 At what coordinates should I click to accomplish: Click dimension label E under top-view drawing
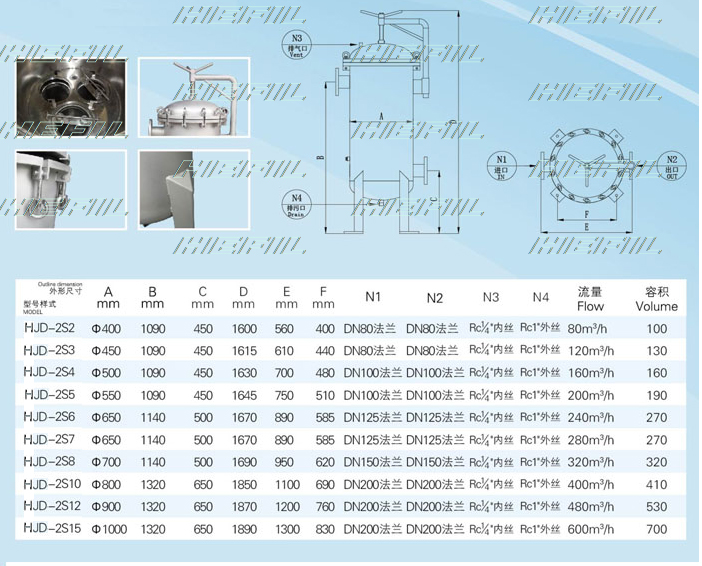[x=585, y=229]
